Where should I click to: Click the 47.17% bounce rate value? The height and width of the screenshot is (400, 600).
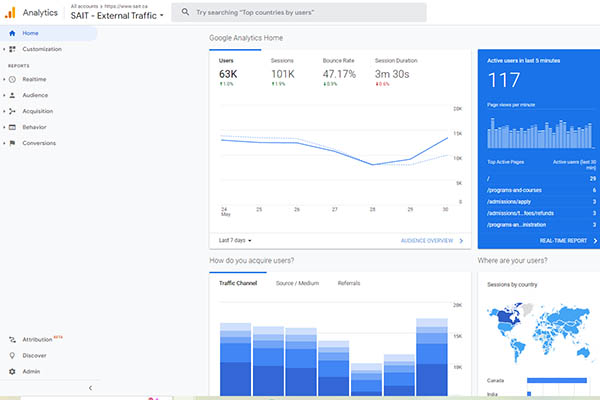point(339,74)
